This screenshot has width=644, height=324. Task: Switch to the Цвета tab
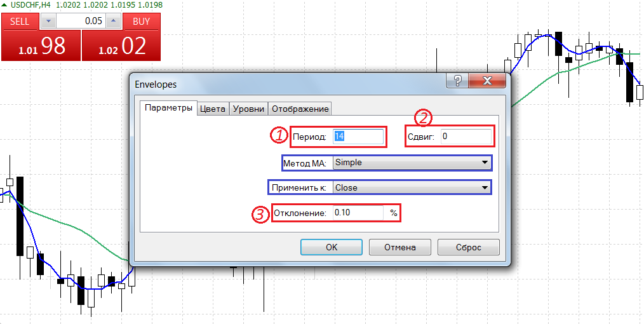[212, 109]
